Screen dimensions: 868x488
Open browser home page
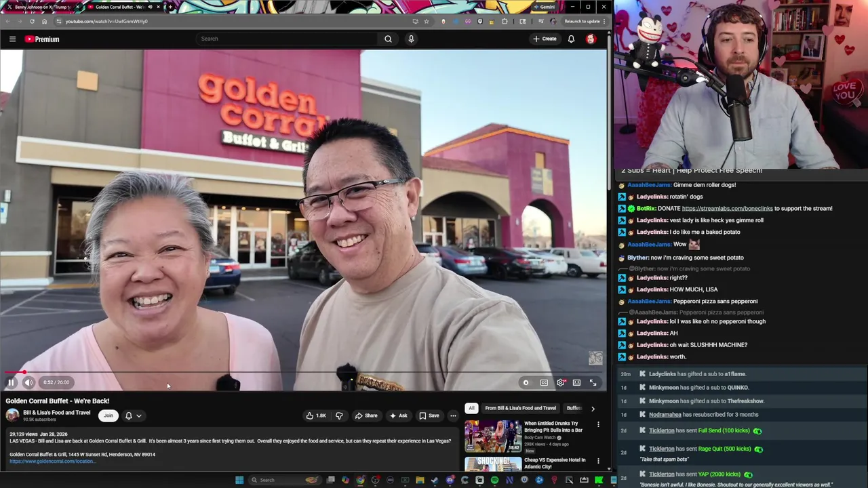coord(44,21)
